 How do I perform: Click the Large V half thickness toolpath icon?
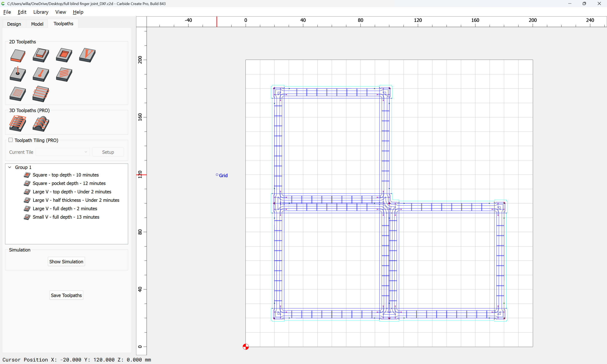click(27, 200)
